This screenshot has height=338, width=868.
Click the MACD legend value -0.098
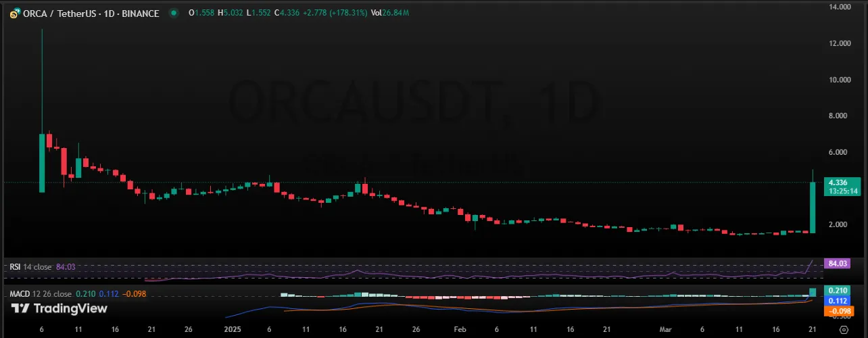[x=135, y=294]
